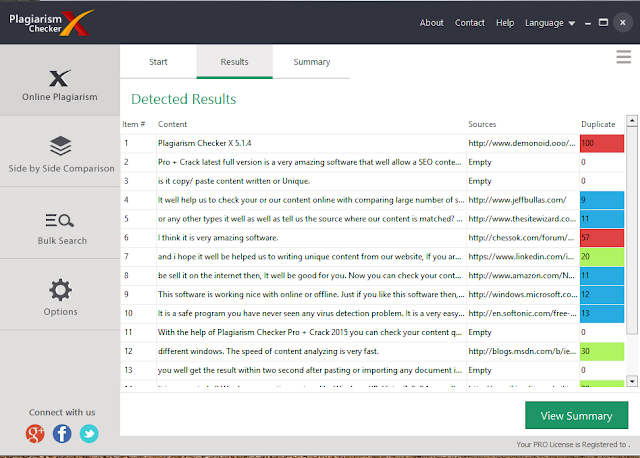Open the hamburger menu icon
This screenshot has width=640, height=458.
tap(624, 57)
